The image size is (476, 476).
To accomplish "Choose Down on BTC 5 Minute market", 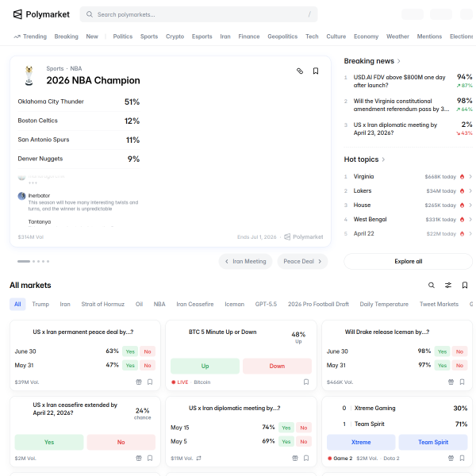I will 277,366.
